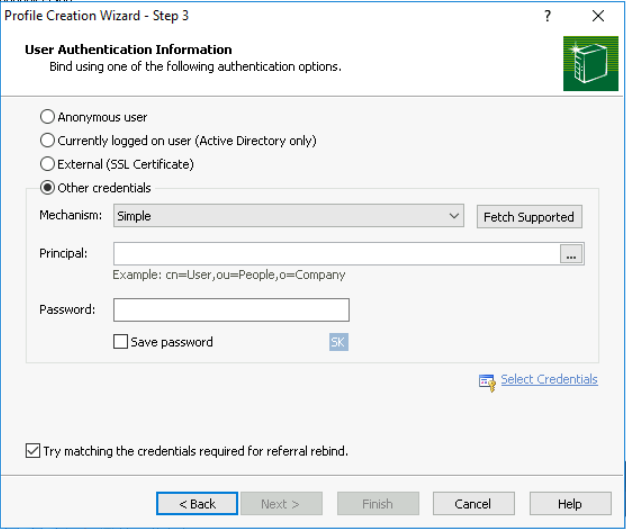626x529 pixels.
Task: Open the Mechanism dropdown list
Action: coord(288,216)
